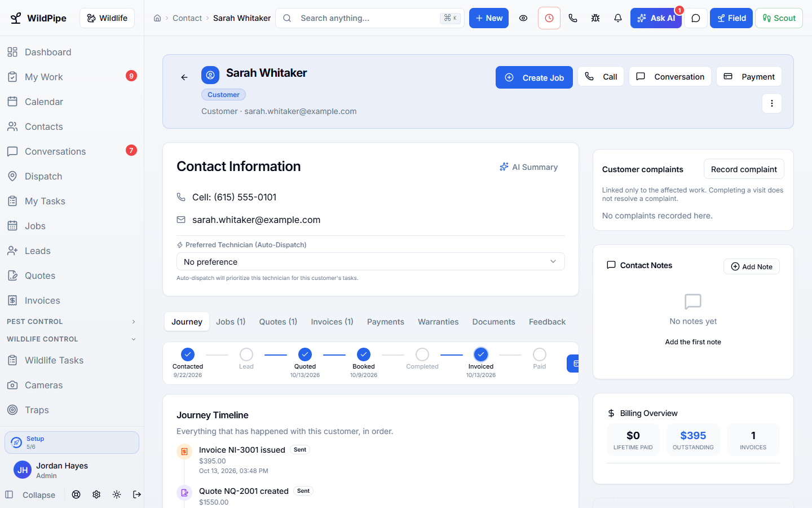The height and width of the screenshot is (508, 812).
Task: Open the Scout button
Action: [x=779, y=18]
